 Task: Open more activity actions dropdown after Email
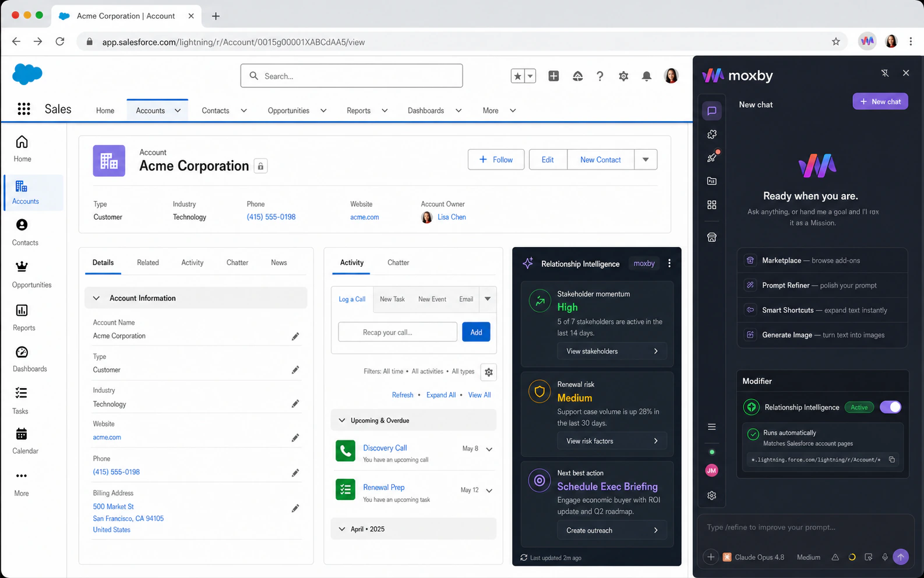488,299
